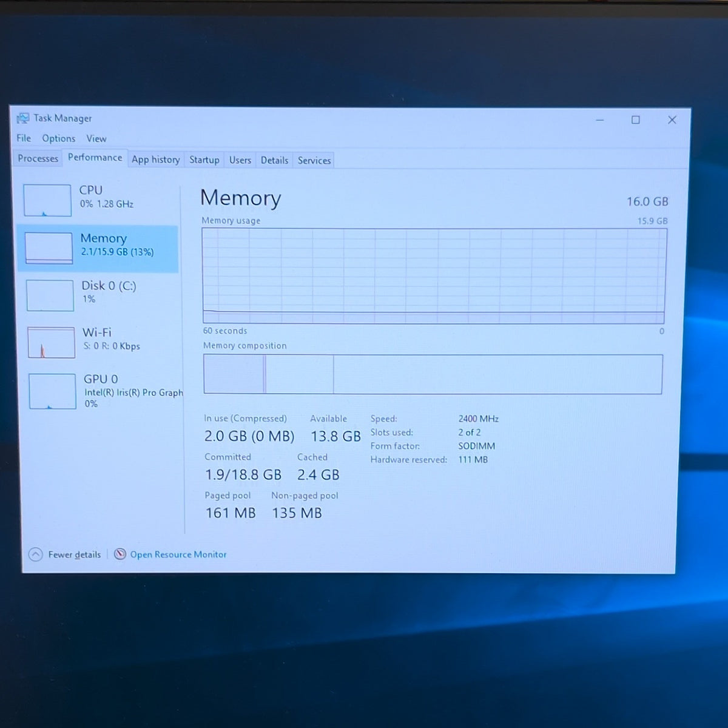Click the free segment of Memory composition bar

tap(497, 374)
